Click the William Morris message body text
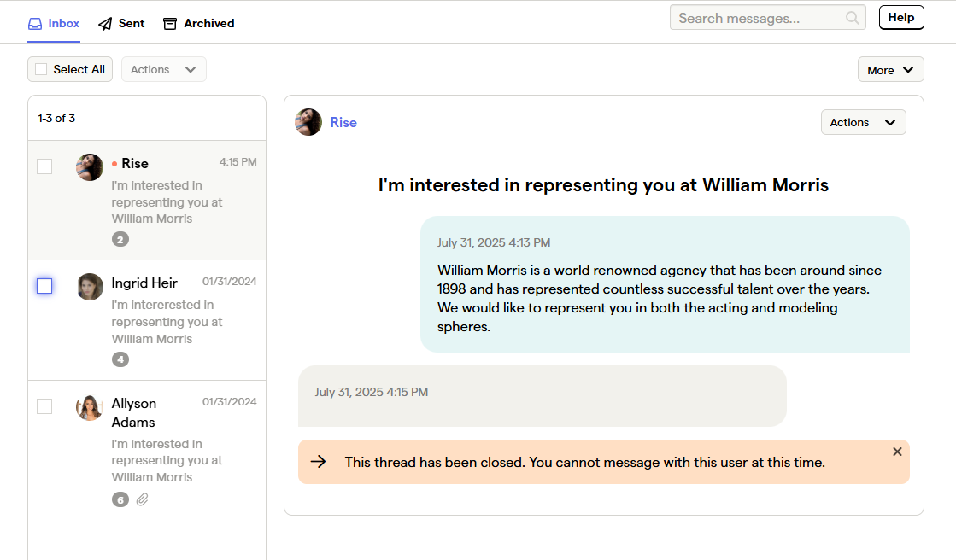Screen dimensions: 956x560 (x=659, y=298)
